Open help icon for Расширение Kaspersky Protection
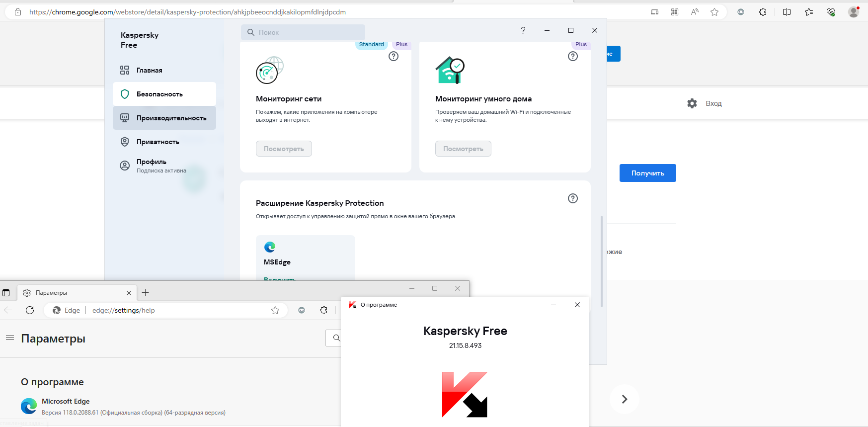This screenshot has width=868, height=427. [573, 198]
